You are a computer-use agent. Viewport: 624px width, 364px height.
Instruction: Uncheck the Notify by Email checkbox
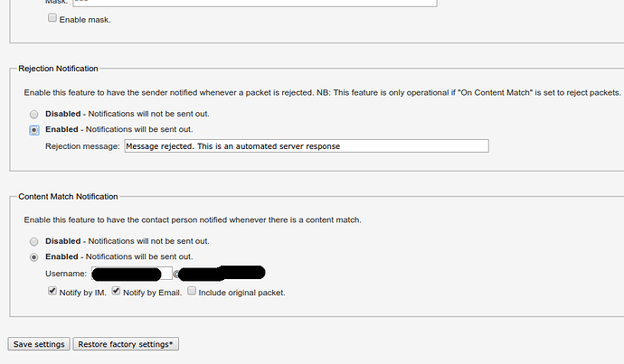(116, 291)
